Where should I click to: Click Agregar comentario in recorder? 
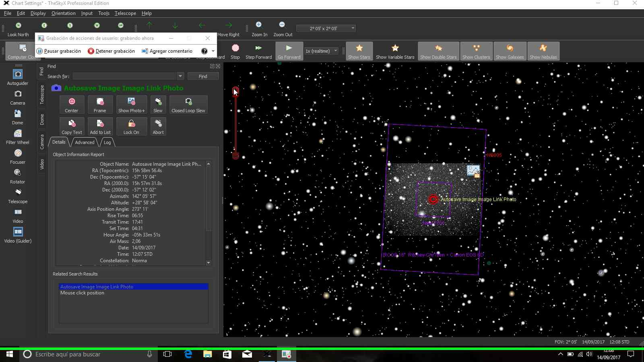(x=167, y=51)
